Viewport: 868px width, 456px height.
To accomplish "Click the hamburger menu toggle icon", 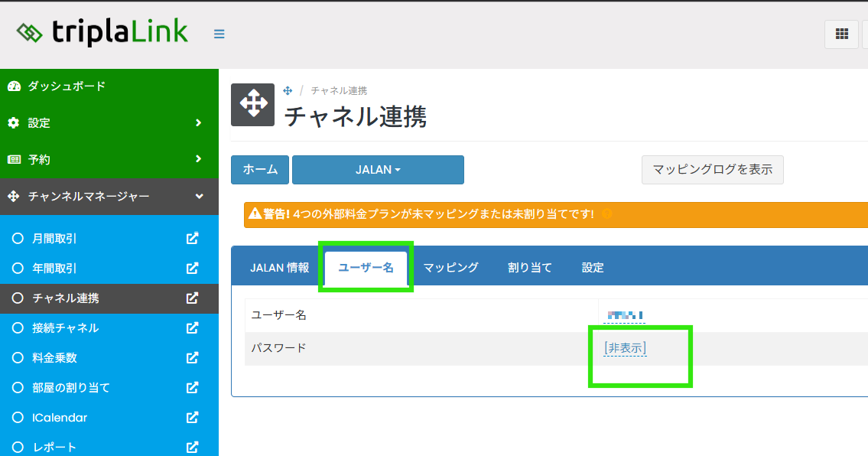I will click(219, 34).
